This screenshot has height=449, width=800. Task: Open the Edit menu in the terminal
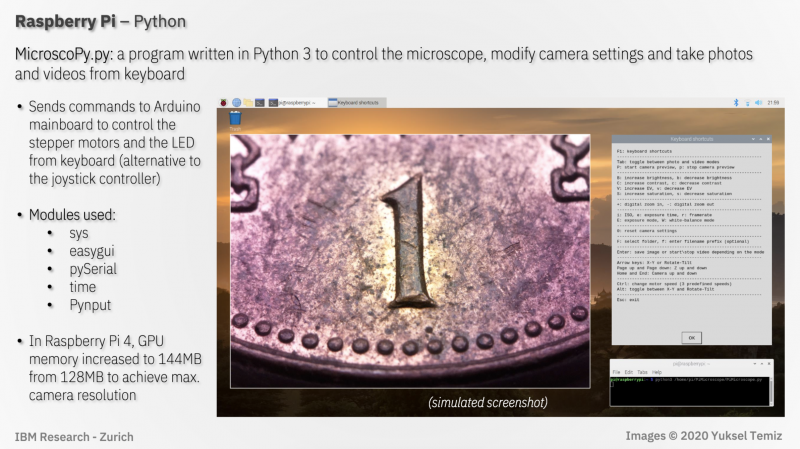(630, 372)
